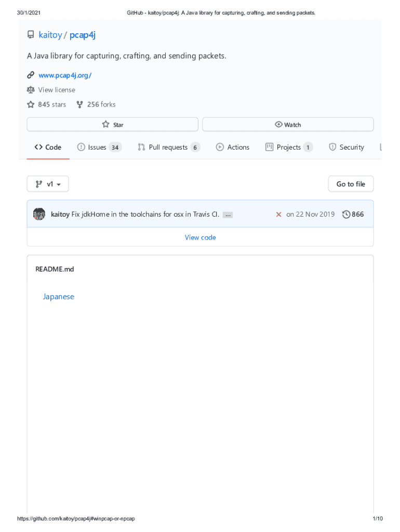
Task: Watch the pcap4j repository
Action: pos(288,125)
